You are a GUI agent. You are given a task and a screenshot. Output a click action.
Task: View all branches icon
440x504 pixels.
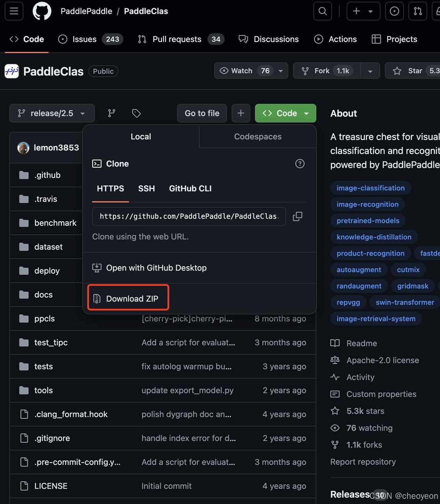pos(112,113)
